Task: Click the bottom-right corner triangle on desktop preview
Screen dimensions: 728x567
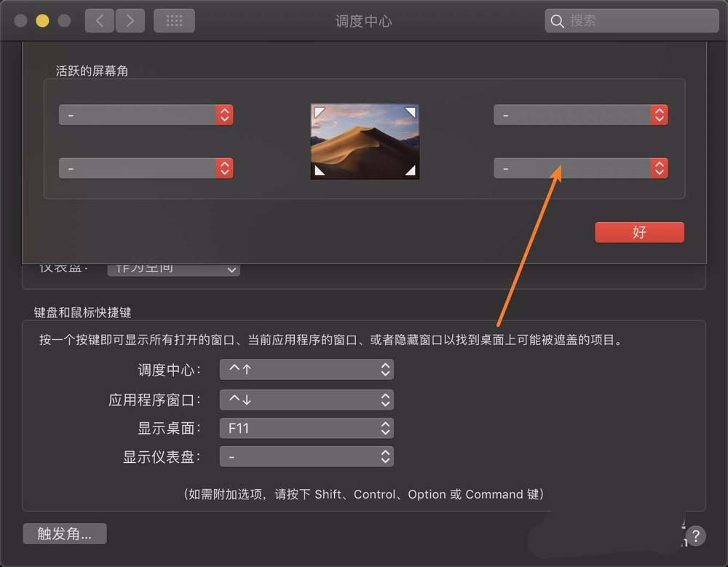Action: coord(411,172)
